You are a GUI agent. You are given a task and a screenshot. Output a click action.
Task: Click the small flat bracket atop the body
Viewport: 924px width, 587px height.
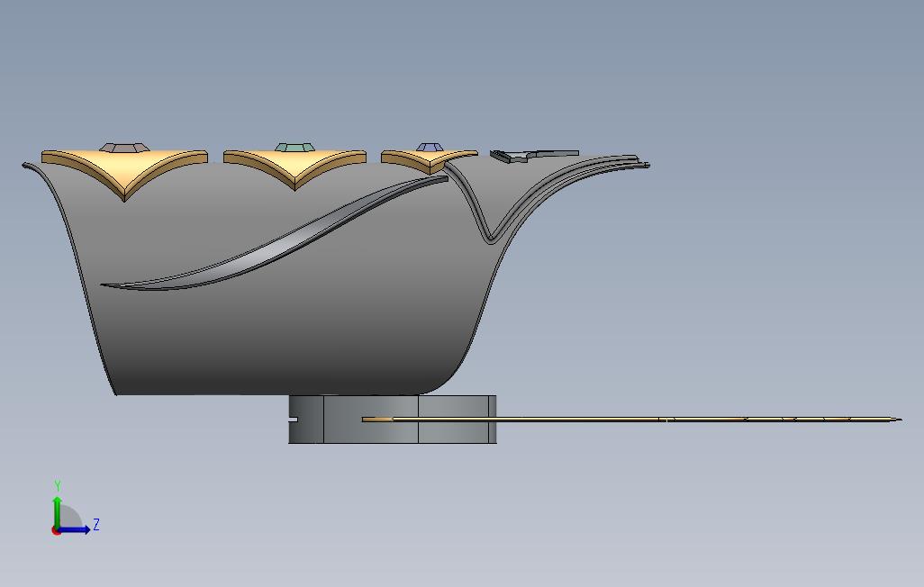(533, 155)
